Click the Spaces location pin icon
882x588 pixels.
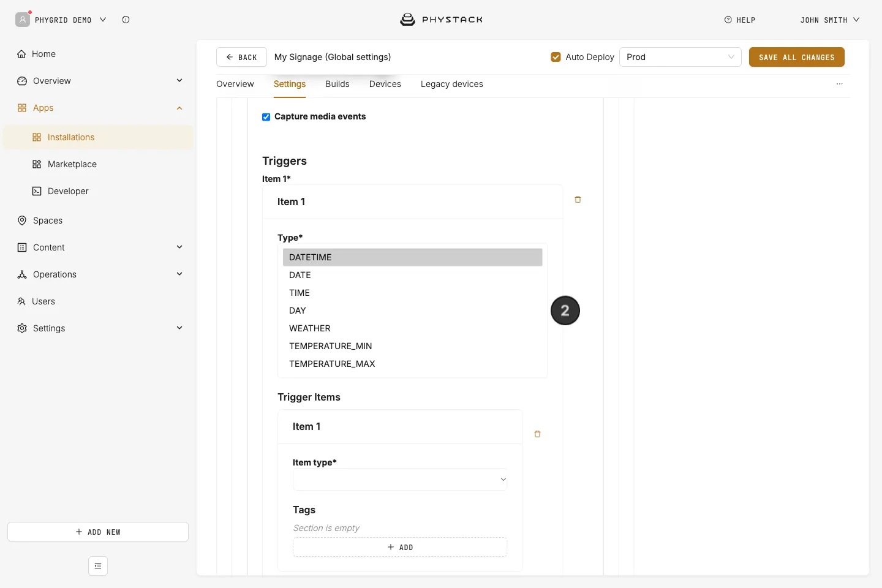(22, 221)
